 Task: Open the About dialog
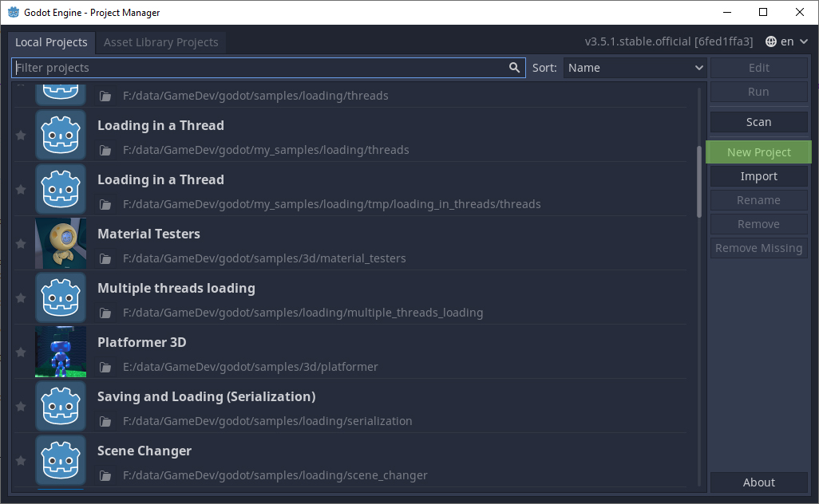759,482
